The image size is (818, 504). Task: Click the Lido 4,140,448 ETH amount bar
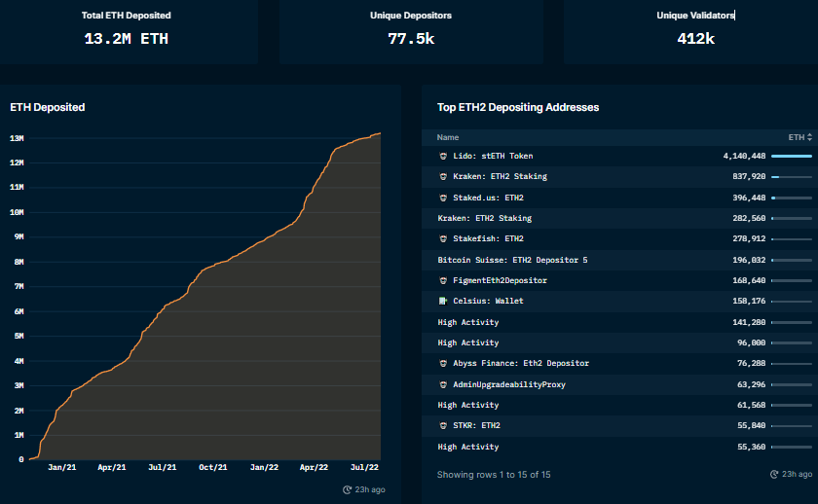(x=791, y=156)
